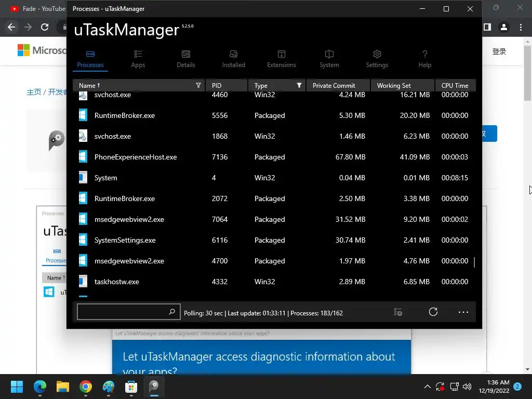Sort by the CPU Time column header
532x399 pixels.
(x=455, y=86)
